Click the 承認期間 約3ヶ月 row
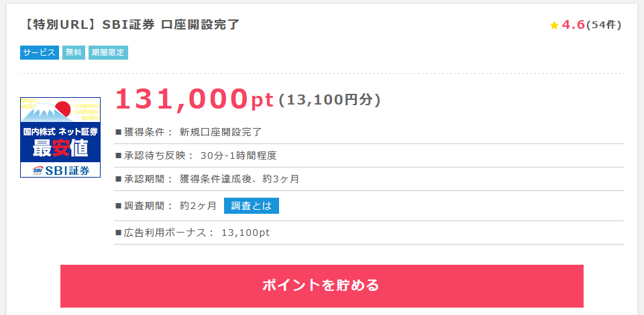The height and width of the screenshot is (315, 644). click(x=369, y=179)
